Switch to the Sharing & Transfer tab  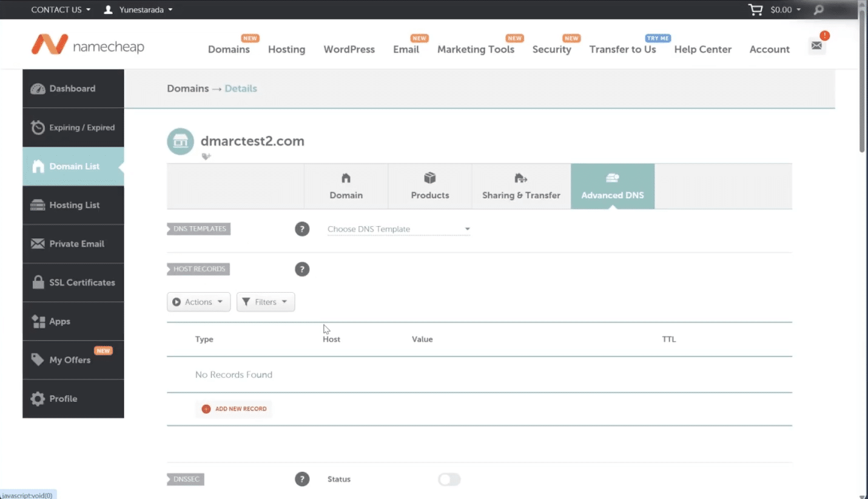tap(520, 186)
